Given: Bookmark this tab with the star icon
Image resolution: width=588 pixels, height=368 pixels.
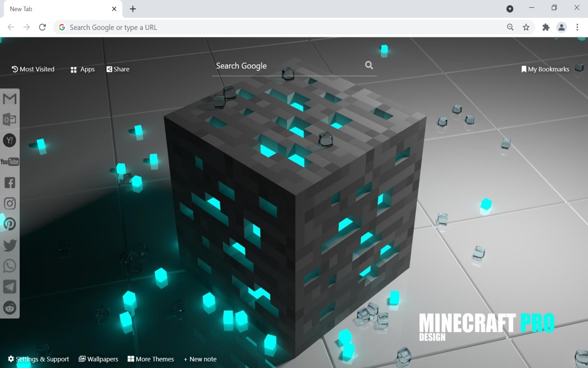Looking at the screenshot, I should coord(526,27).
